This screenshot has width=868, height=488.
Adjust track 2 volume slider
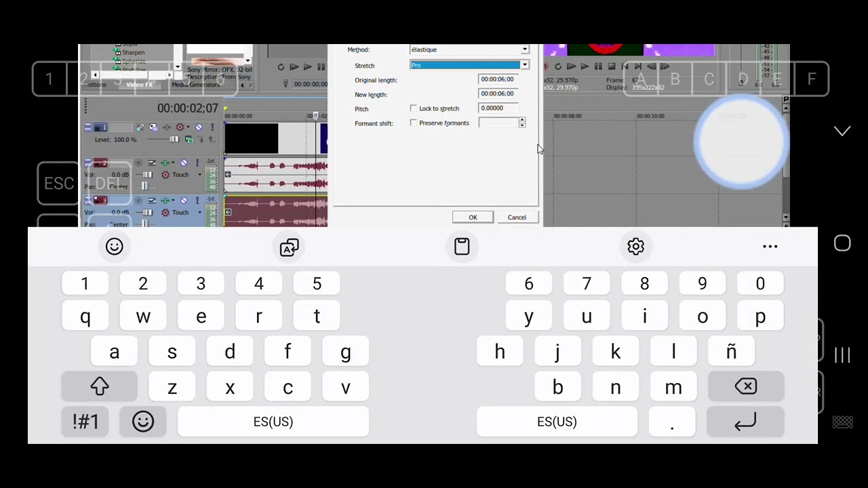(147, 175)
